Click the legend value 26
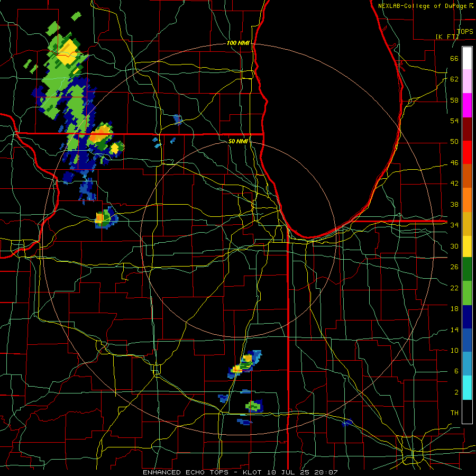 pyautogui.click(x=454, y=267)
